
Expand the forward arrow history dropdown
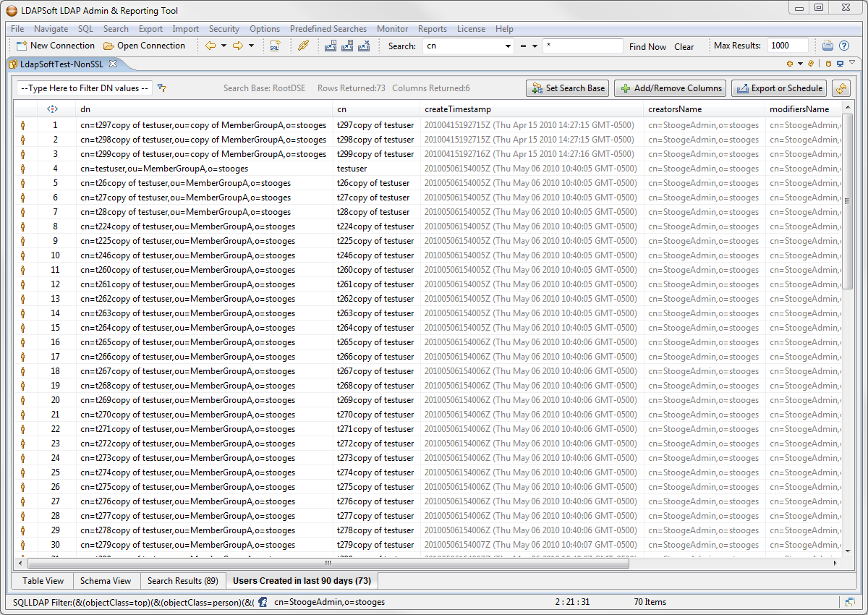(x=251, y=46)
